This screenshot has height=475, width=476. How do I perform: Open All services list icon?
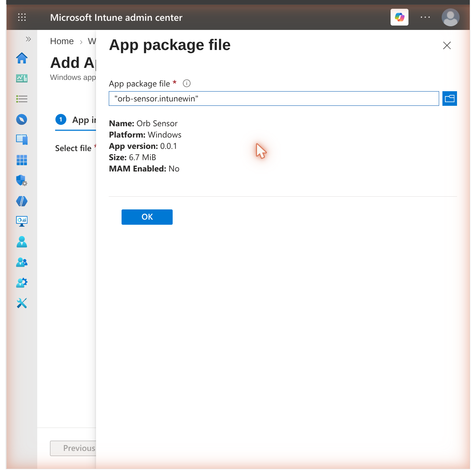pyautogui.click(x=22, y=99)
